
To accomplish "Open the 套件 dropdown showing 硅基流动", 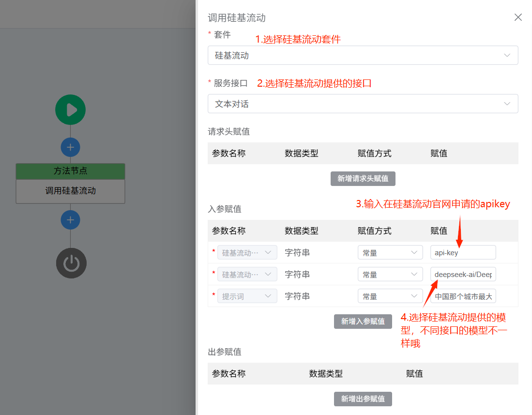I will click(x=363, y=55).
